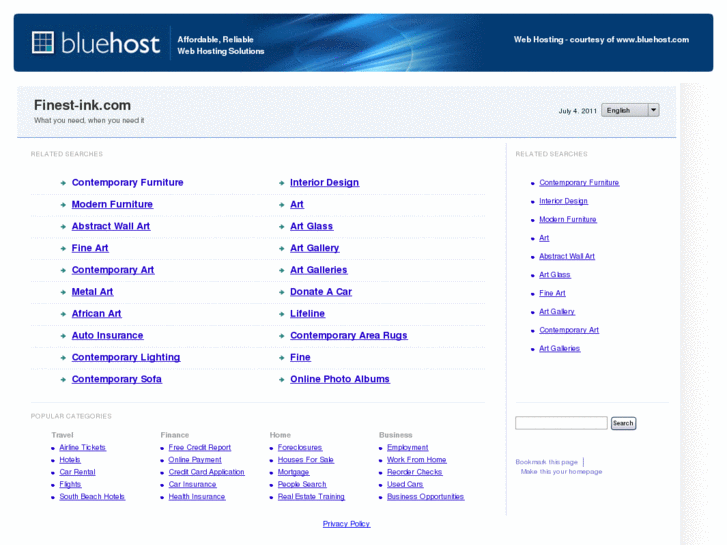Open the Used Cars link
The width and height of the screenshot is (727, 545).
[x=405, y=484]
